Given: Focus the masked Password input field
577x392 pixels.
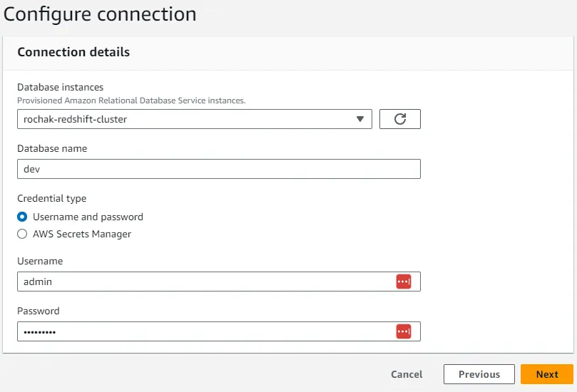Looking at the screenshot, I should 218,331.
